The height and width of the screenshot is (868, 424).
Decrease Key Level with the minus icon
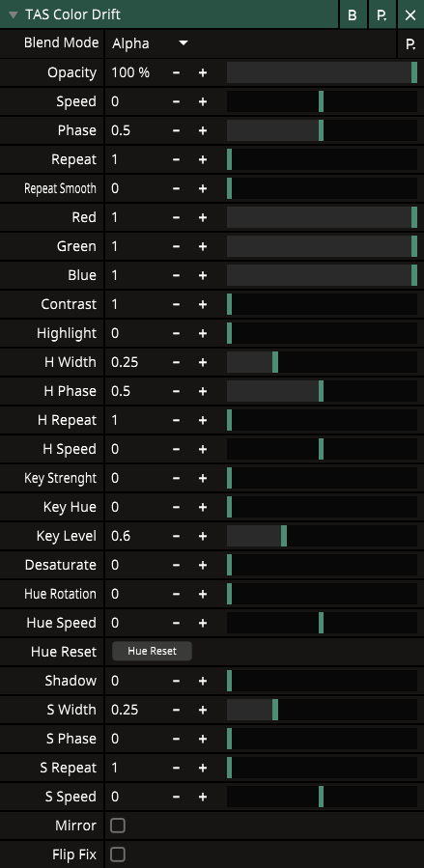click(176, 536)
